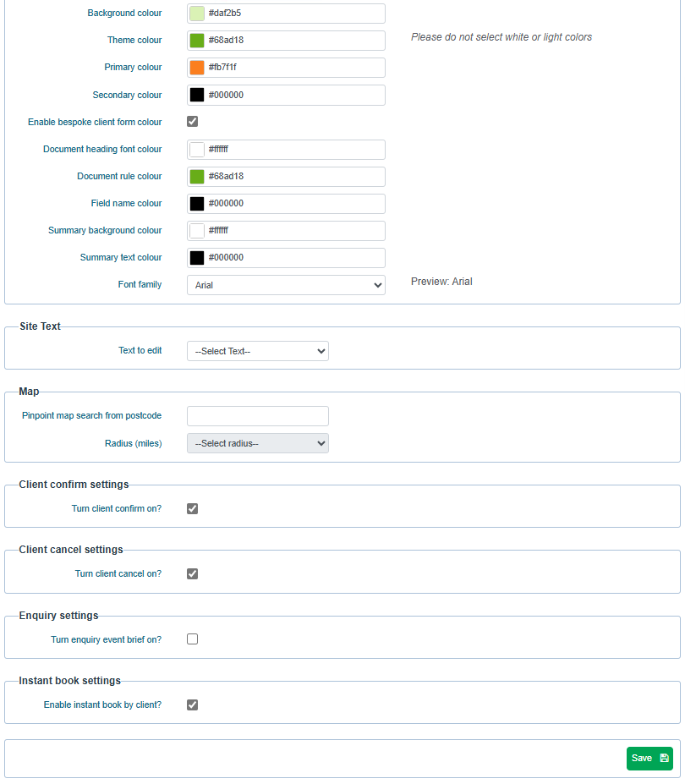Image resolution: width=685 pixels, height=784 pixels.
Task: Open the Summary text colour swatch
Action: pyautogui.click(x=197, y=257)
